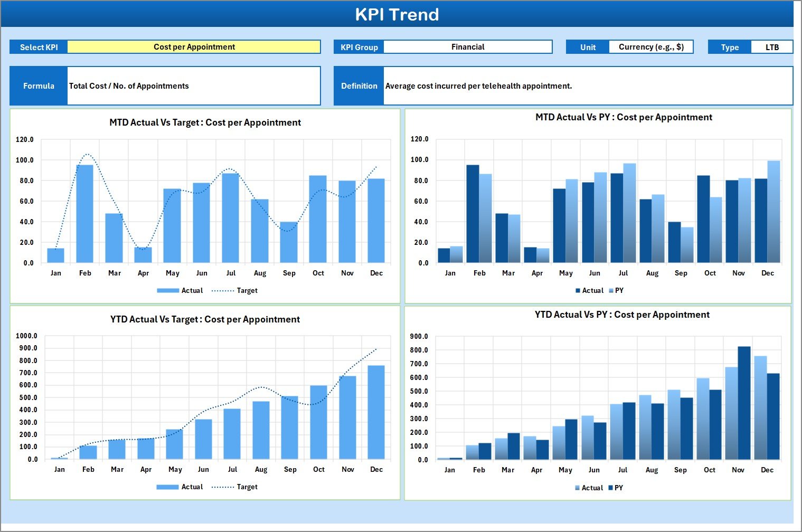Open the Select KPI chooser showing Cost per Appointment
Screen dimensions: 802x532
[195, 46]
